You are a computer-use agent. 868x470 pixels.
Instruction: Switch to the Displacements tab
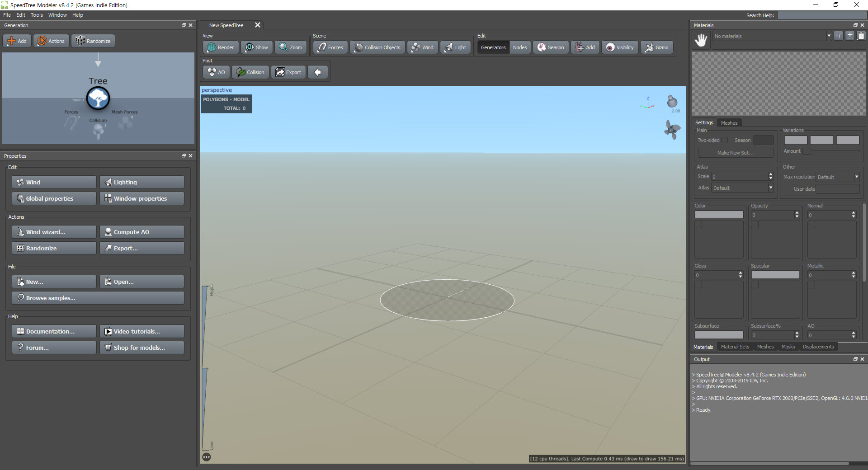(x=818, y=347)
